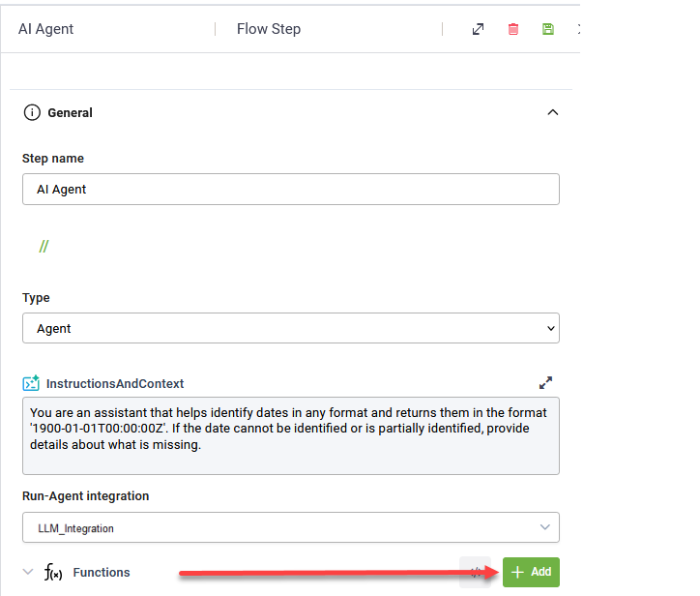Toggle the code view button beside Add
This screenshot has height=596, width=700.
point(476,572)
